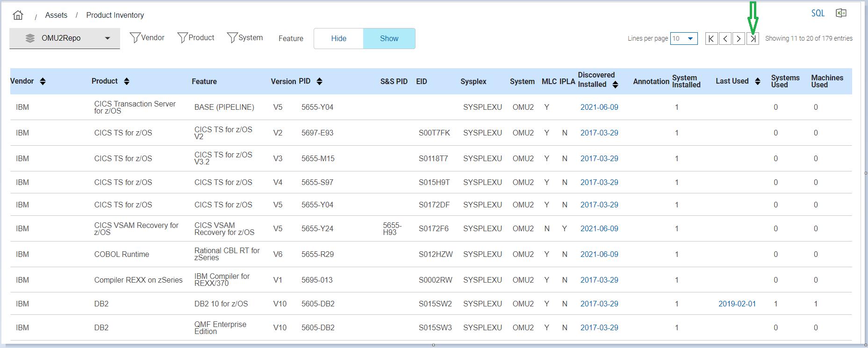Jump to last page of entries
Image resolution: width=868 pixels, height=348 pixels.
point(753,39)
